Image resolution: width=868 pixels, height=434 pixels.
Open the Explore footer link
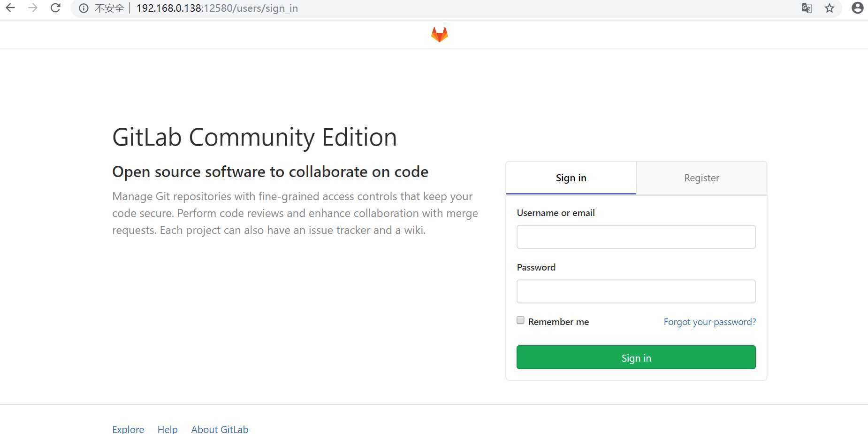pos(128,429)
